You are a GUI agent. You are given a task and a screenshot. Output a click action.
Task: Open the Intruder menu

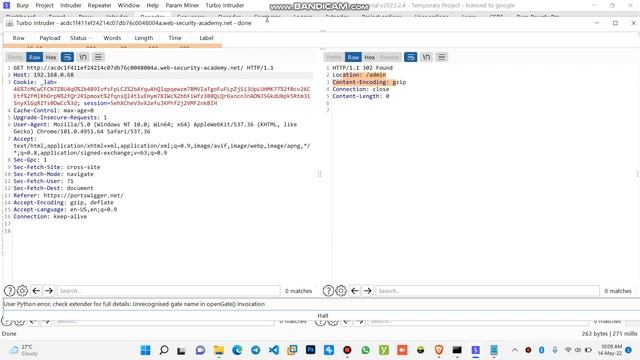pos(71,5)
